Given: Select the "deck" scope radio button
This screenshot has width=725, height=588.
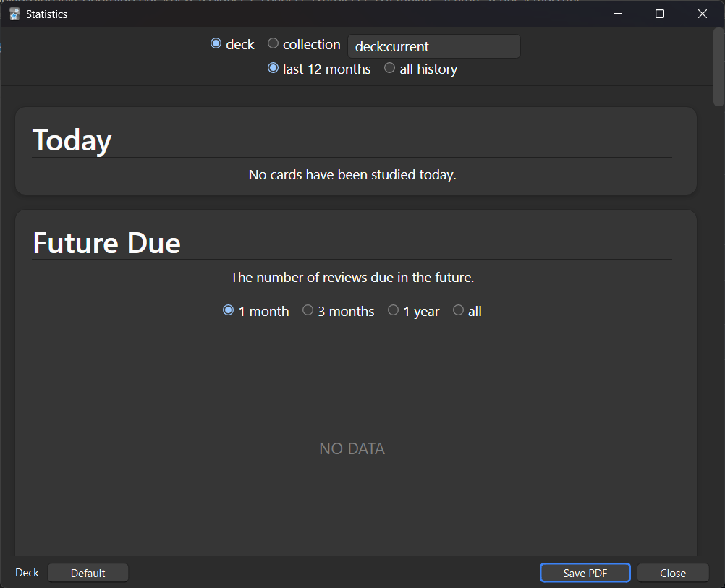Looking at the screenshot, I should 216,43.
